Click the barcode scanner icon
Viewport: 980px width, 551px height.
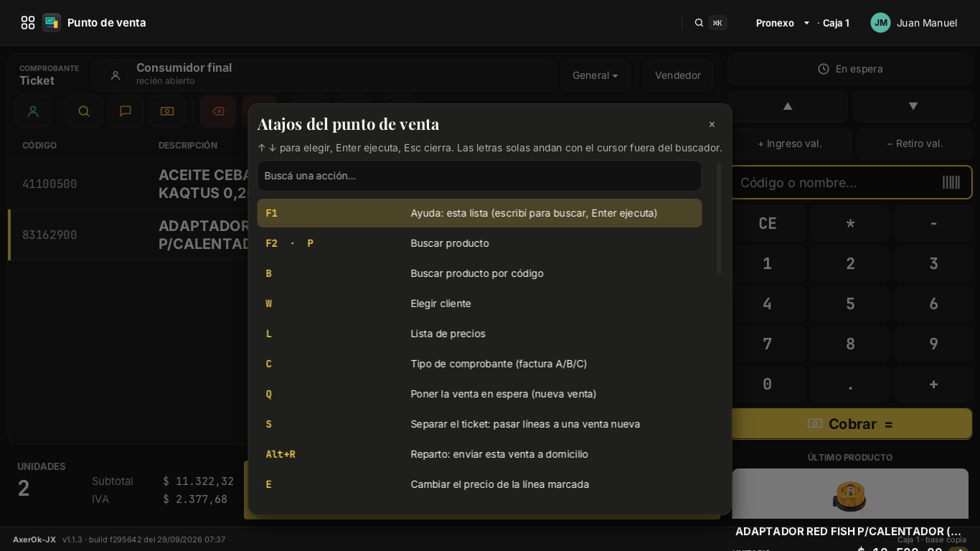(x=951, y=182)
